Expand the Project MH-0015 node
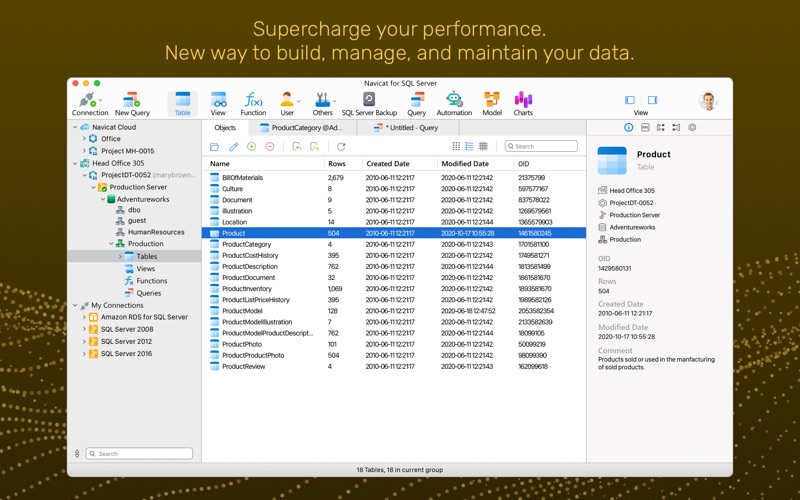This screenshot has height=500, width=800. [x=84, y=151]
